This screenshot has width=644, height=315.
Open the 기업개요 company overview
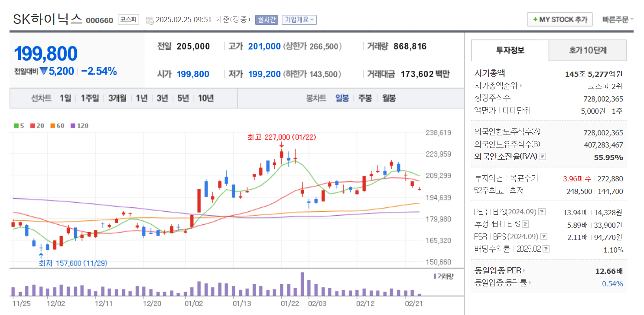[x=300, y=19]
